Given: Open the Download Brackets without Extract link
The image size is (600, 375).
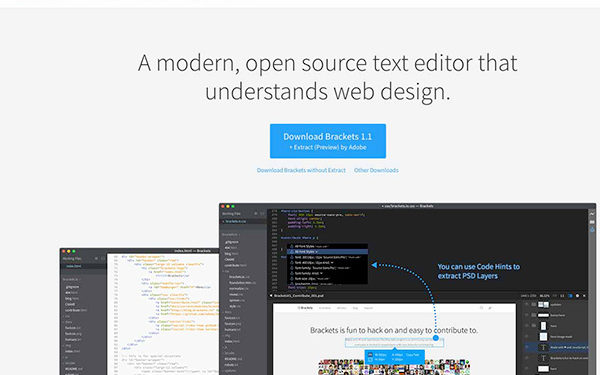Looking at the screenshot, I should click(x=301, y=170).
